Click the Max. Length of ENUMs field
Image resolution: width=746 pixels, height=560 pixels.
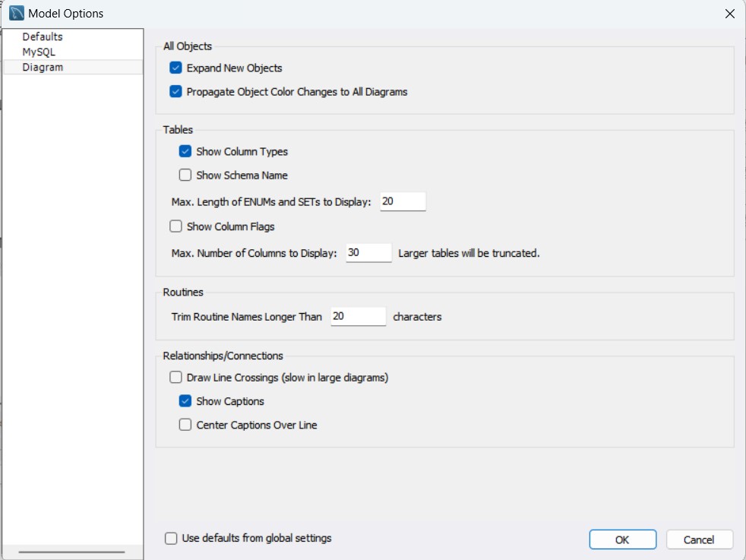[403, 201]
